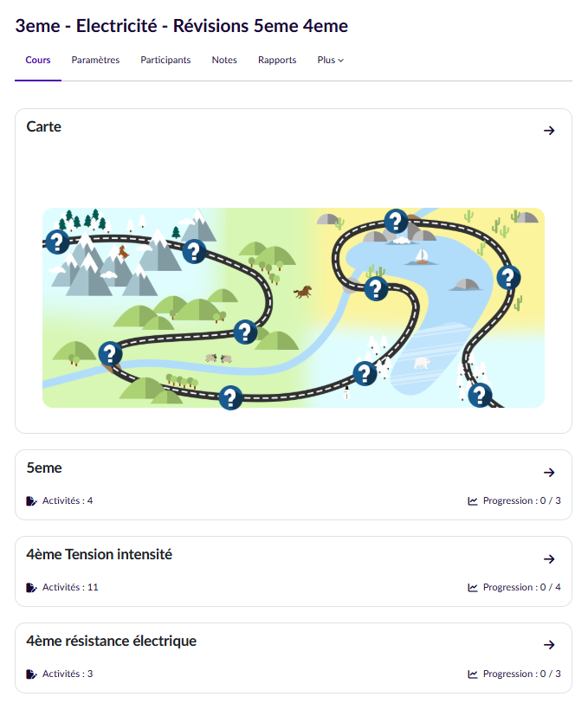
Task: Open the Carte section arrow
Action: 549,131
